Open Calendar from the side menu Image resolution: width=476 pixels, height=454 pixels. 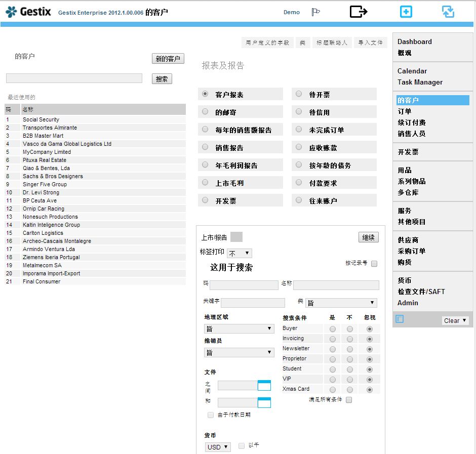[x=412, y=71]
